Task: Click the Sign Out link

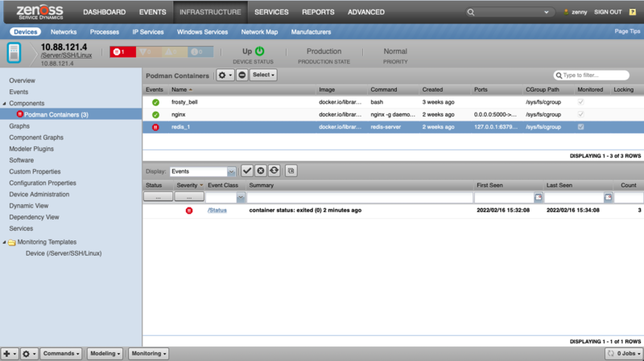Action: point(608,12)
